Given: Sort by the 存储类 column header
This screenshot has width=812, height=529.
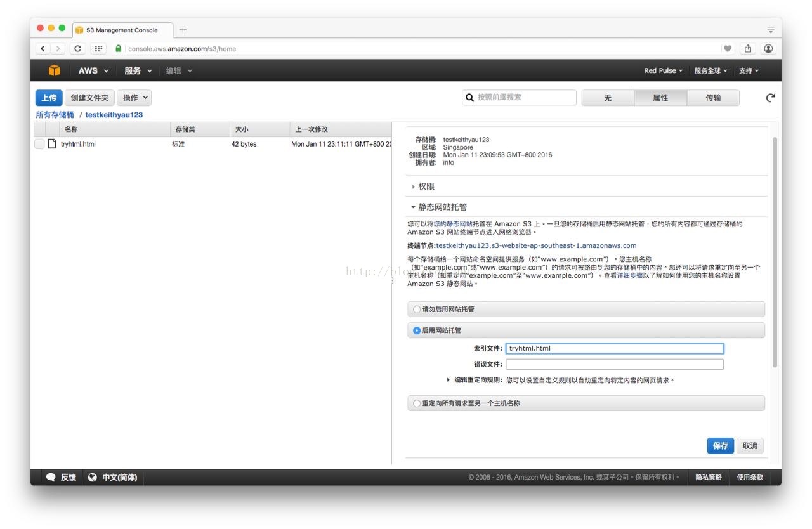Looking at the screenshot, I should 201,129.
